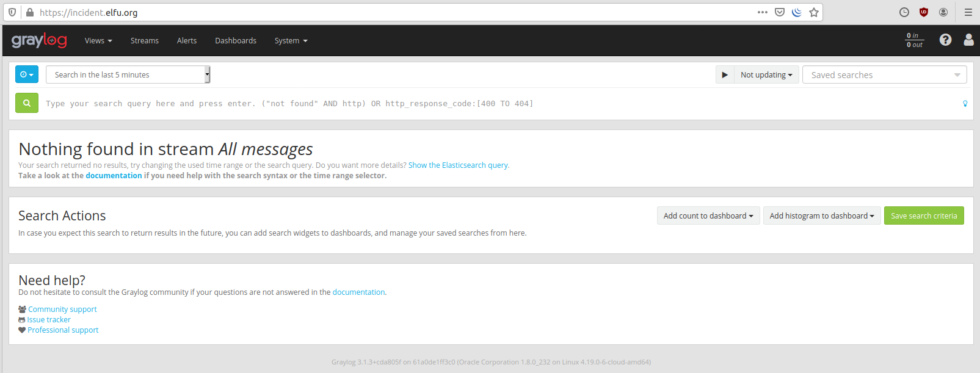Open the help question mark icon
The image size is (980, 373).
pos(945,40)
